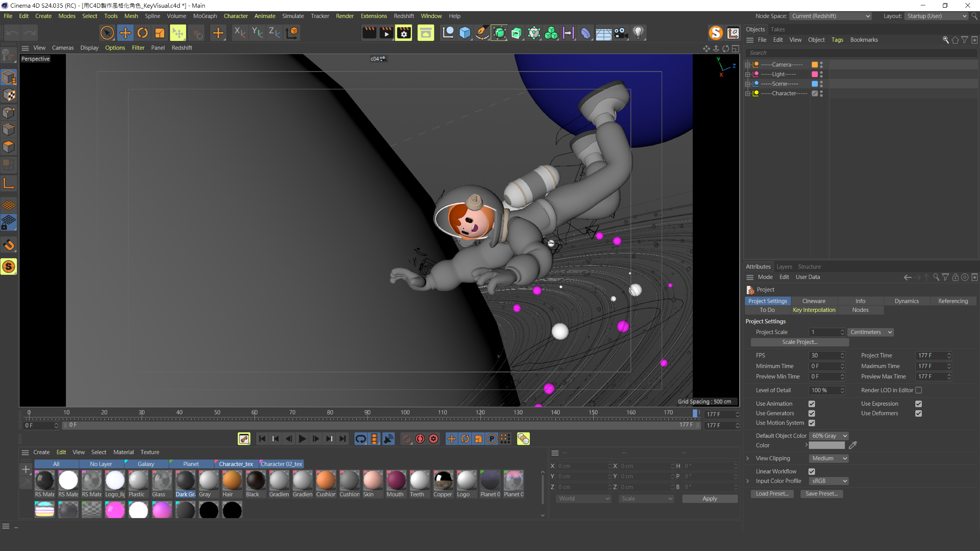Expand the Scene group in Objects
980x551 pixels.
[747, 84]
